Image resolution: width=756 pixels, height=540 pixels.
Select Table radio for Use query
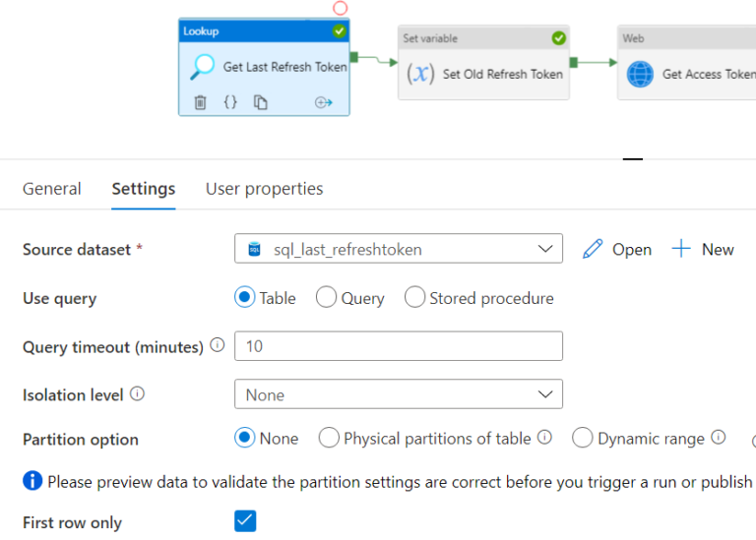click(244, 297)
